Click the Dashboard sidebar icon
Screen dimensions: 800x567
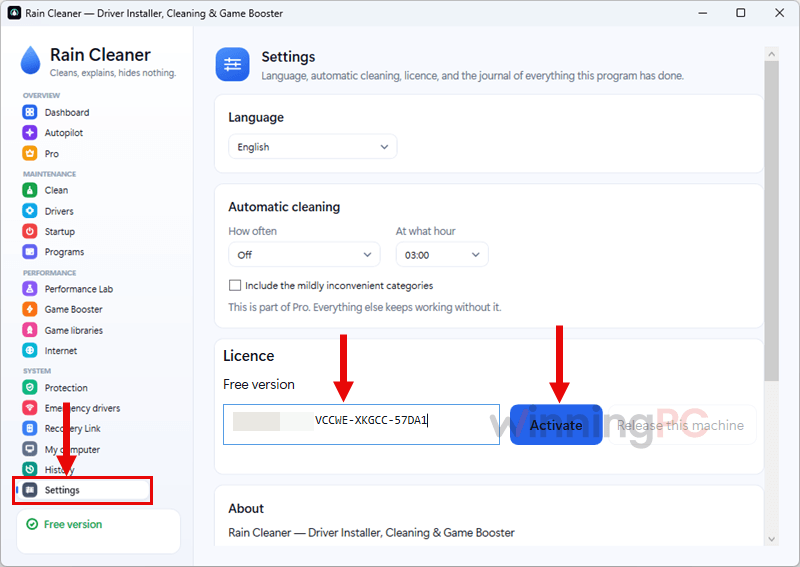click(x=30, y=112)
